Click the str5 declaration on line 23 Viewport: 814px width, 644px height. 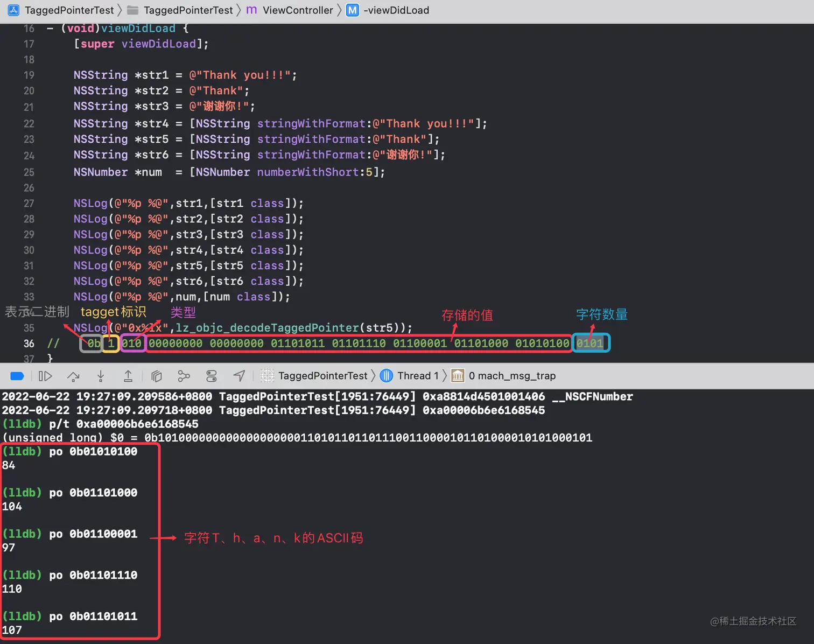[151, 139]
